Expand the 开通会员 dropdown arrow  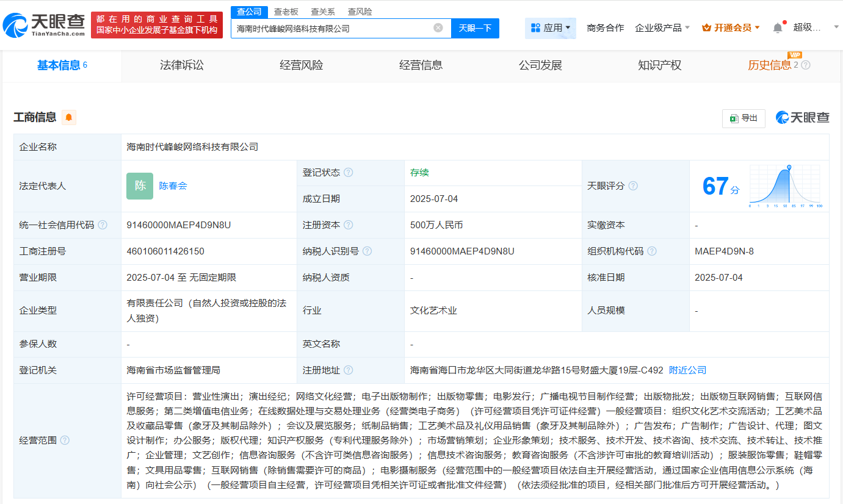pos(758,28)
